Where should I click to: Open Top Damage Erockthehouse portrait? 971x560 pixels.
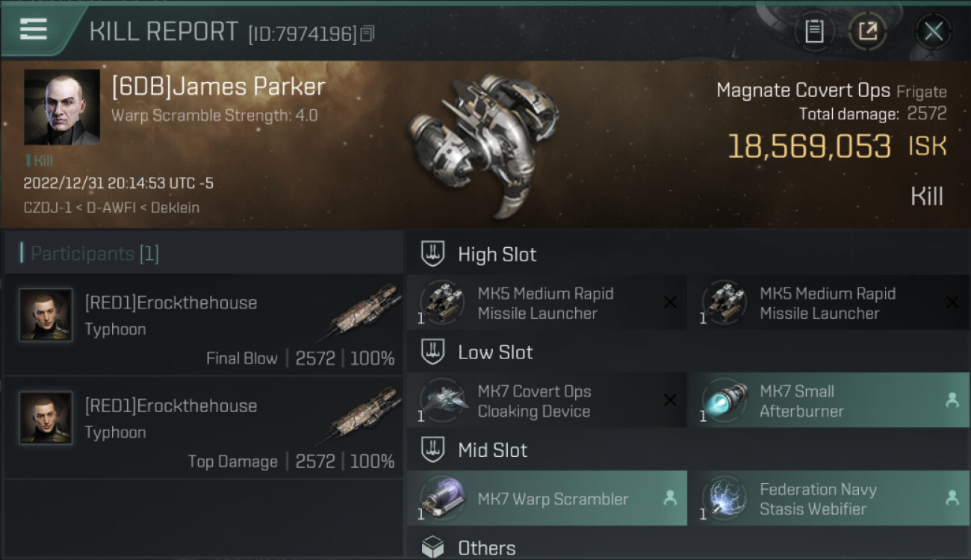tap(46, 418)
